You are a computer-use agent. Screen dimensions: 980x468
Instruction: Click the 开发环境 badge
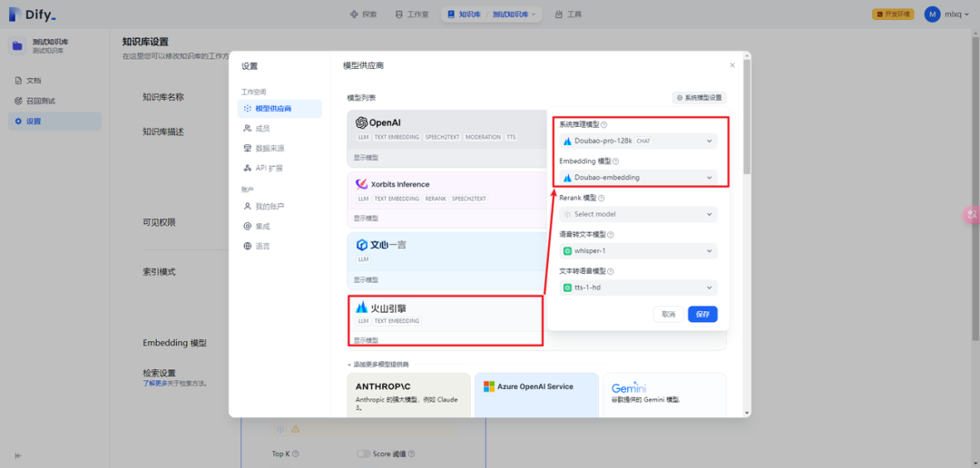(x=893, y=14)
